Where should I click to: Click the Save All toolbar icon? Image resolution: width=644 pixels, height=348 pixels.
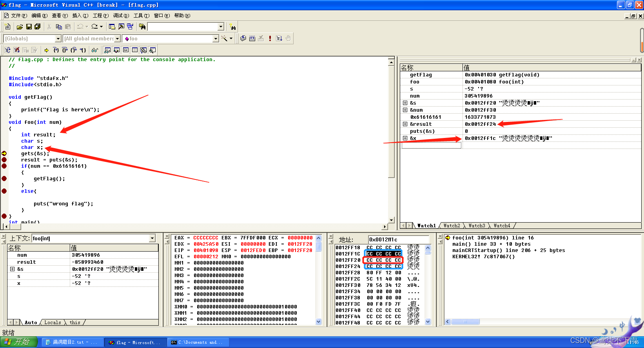point(38,27)
